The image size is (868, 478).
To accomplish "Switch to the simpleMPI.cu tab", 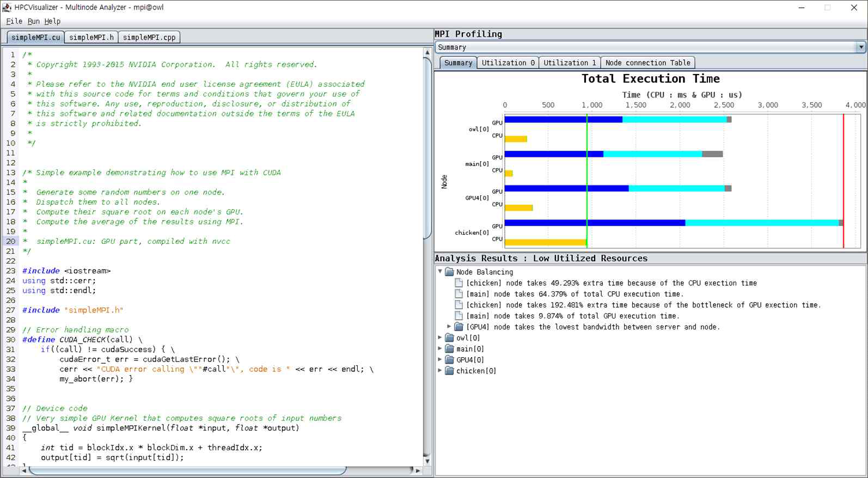I will 35,38.
